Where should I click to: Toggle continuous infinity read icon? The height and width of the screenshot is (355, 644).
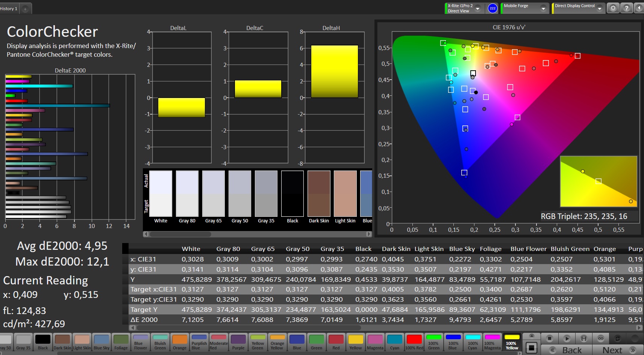click(600, 338)
